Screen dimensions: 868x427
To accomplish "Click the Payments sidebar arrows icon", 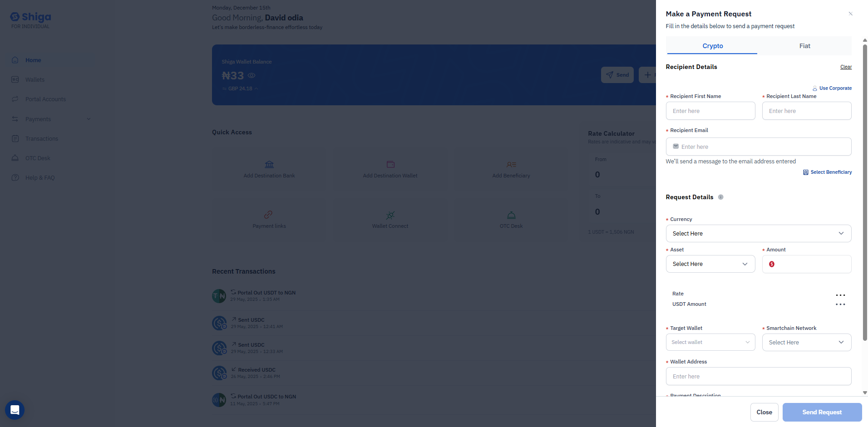I will tap(15, 119).
